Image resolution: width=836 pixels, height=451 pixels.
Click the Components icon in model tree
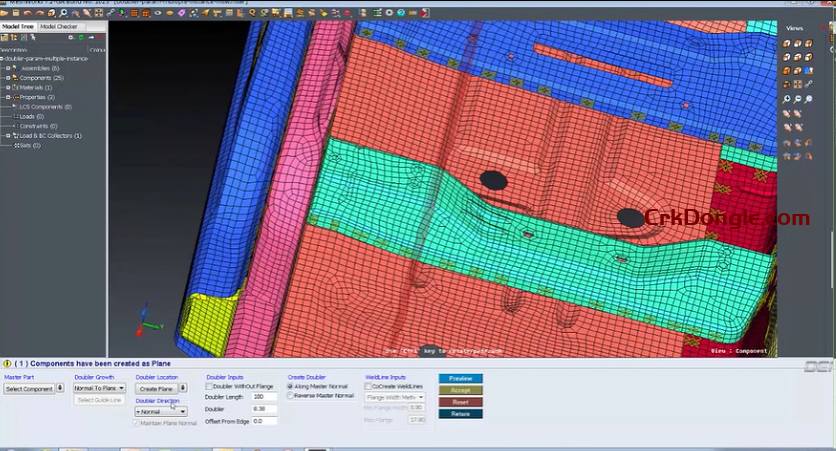[x=16, y=78]
